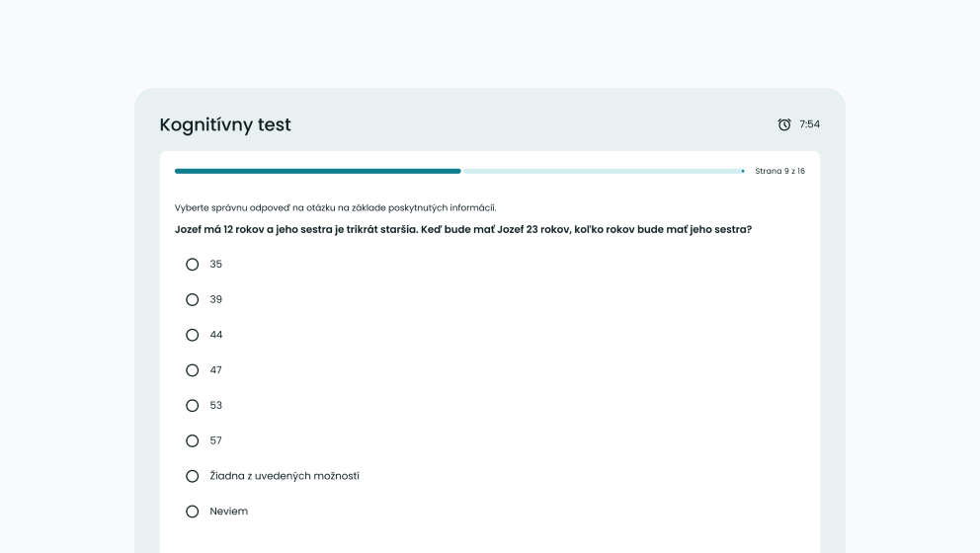Choose the answer option 39
The image size is (980, 553).
pyautogui.click(x=193, y=299)
